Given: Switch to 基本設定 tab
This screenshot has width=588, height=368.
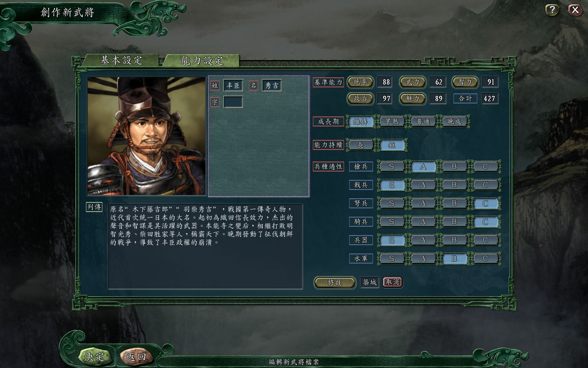Looking at the screenshot, I should click(x=121, y=60).
